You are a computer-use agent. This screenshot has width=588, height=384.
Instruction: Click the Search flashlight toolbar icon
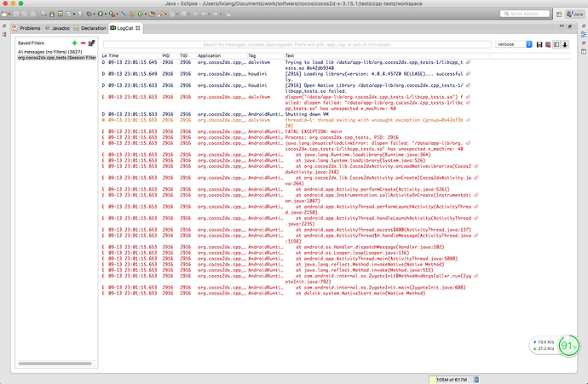(161, 14)
